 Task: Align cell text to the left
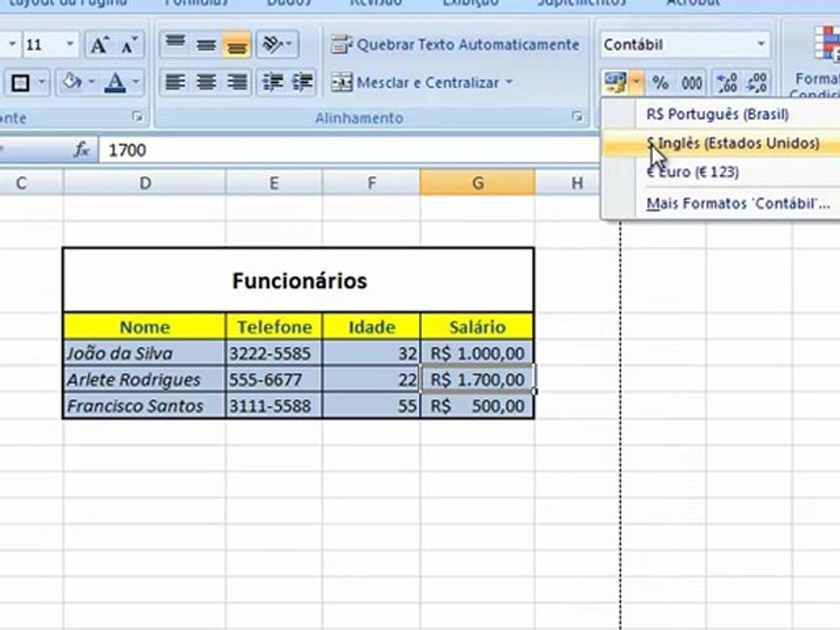tap(175, 82)
